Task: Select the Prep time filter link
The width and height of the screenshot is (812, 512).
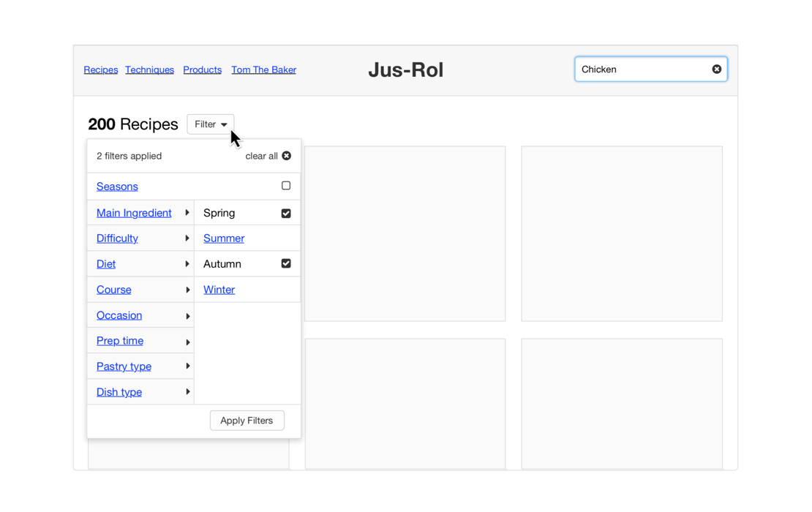Action: (x=120, y=341)
